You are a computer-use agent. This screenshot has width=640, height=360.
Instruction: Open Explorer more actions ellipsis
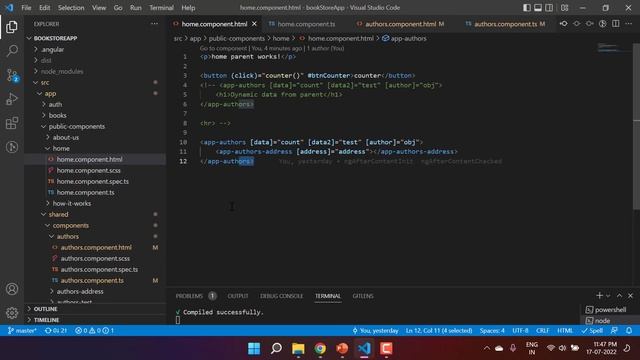coord(154,24)
